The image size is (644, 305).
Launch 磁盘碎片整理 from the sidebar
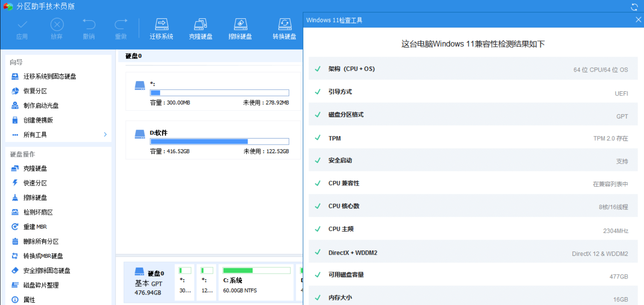[x=41, y=286]
